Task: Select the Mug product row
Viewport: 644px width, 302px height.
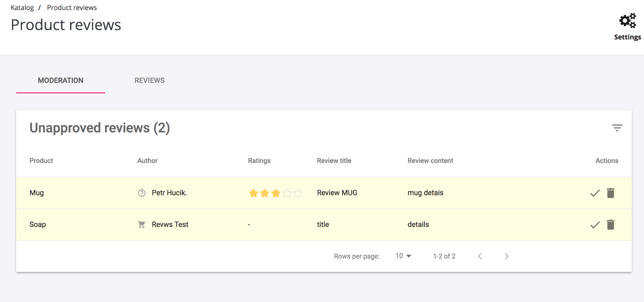Action: click(x=324, y=193)
